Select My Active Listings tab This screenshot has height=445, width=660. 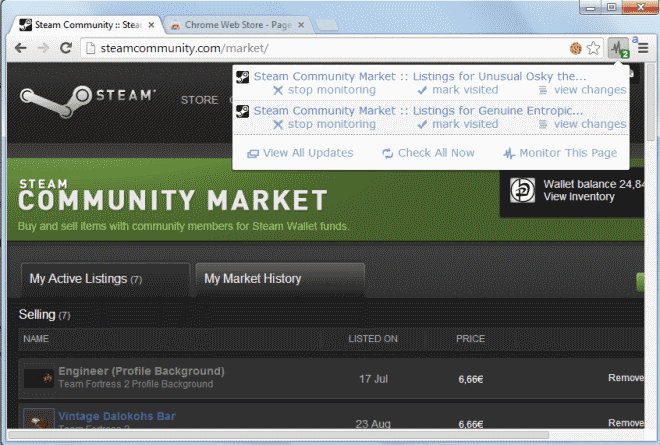tap(105, 279)
